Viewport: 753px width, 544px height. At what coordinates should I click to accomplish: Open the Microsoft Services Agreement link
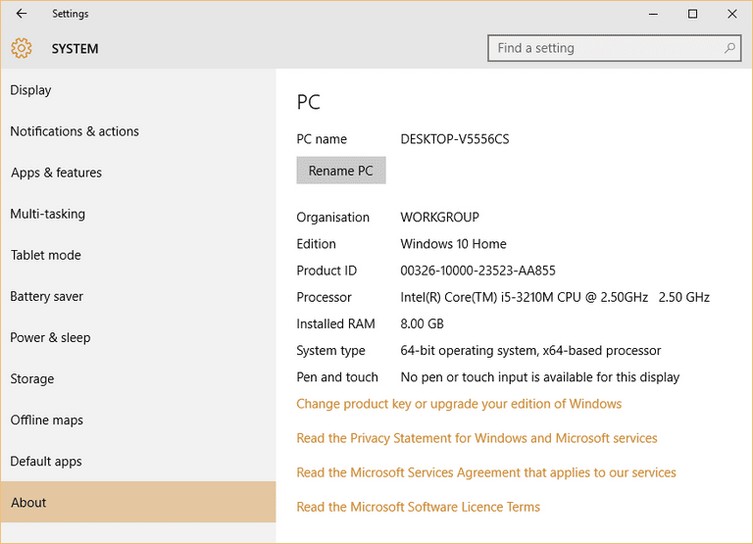pyautogui.click(x=486, y=473)
